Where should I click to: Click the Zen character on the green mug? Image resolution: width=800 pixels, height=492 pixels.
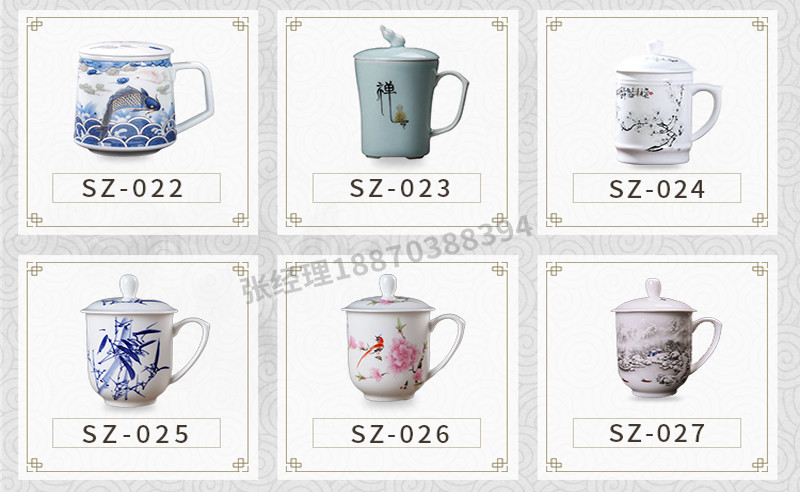[x=387, y=92]
